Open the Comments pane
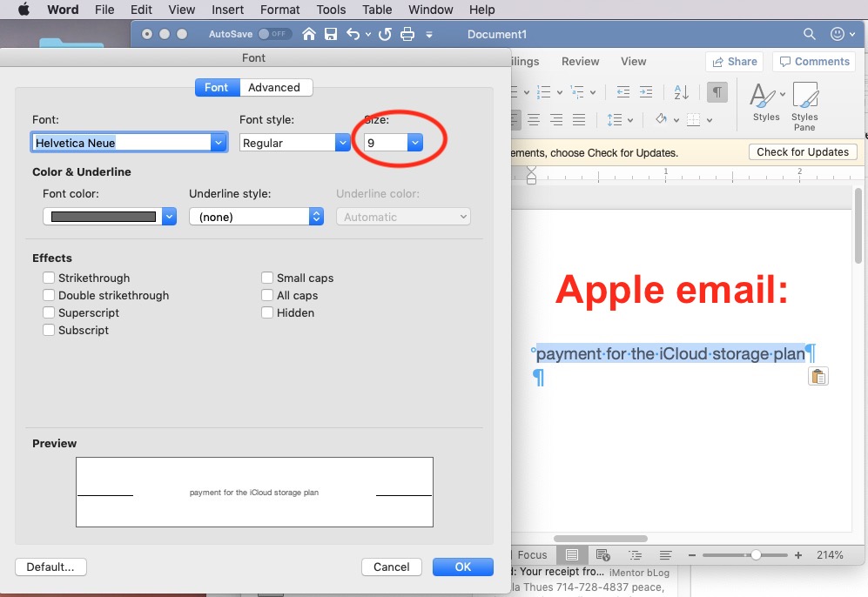868x597 pixels. coord(814,62)
